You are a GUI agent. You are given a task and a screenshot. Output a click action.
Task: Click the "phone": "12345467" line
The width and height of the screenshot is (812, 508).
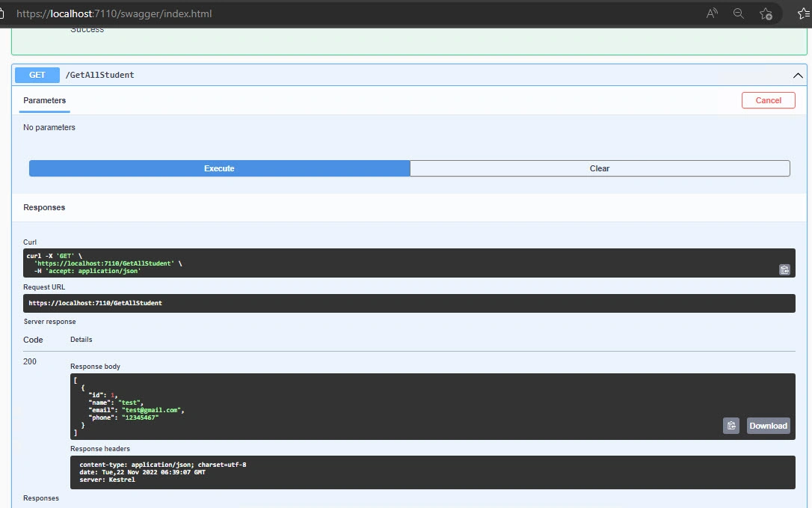click(123, 417)
